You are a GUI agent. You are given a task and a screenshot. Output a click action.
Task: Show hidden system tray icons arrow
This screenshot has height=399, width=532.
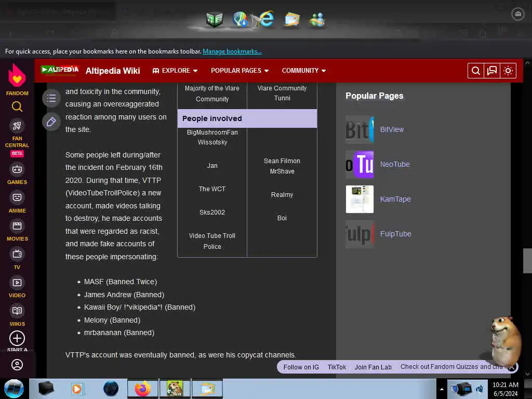coord(442,389)
